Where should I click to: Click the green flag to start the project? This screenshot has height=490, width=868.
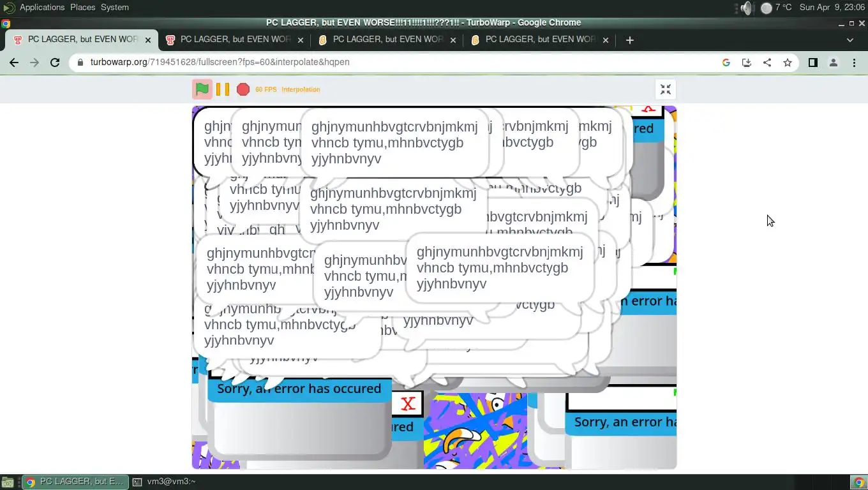[x=202, y=89]
